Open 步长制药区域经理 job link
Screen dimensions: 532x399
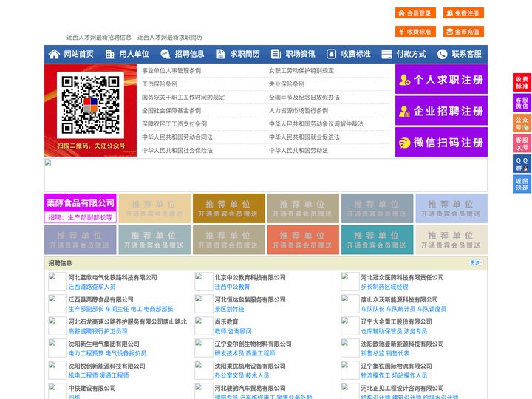coord(384,287)
